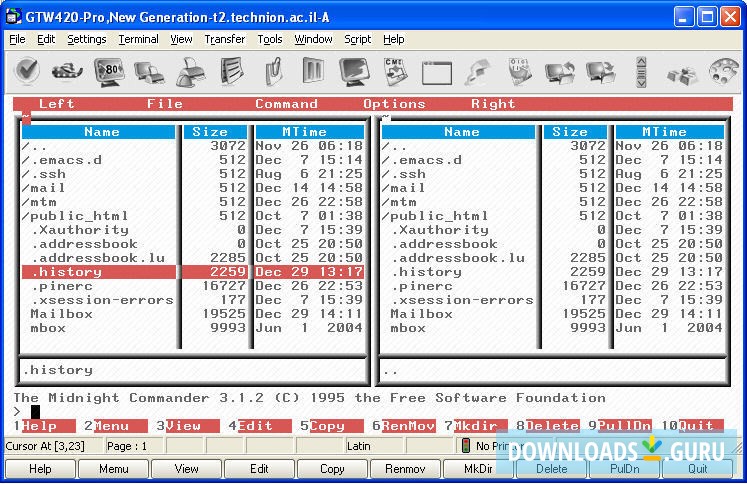Click the checkmark icon in the toolbar

27,72
